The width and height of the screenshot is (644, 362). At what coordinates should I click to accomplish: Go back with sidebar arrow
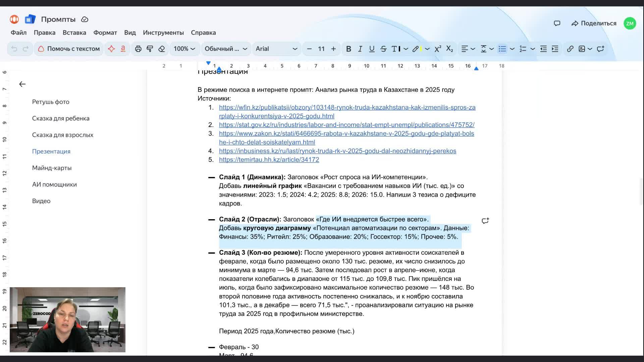[22, 84]
